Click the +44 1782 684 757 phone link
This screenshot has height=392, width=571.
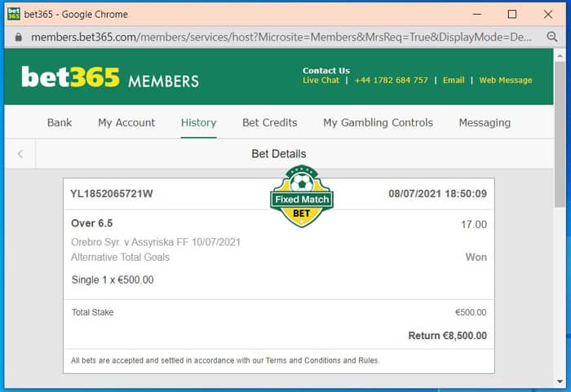coord(391,80)
